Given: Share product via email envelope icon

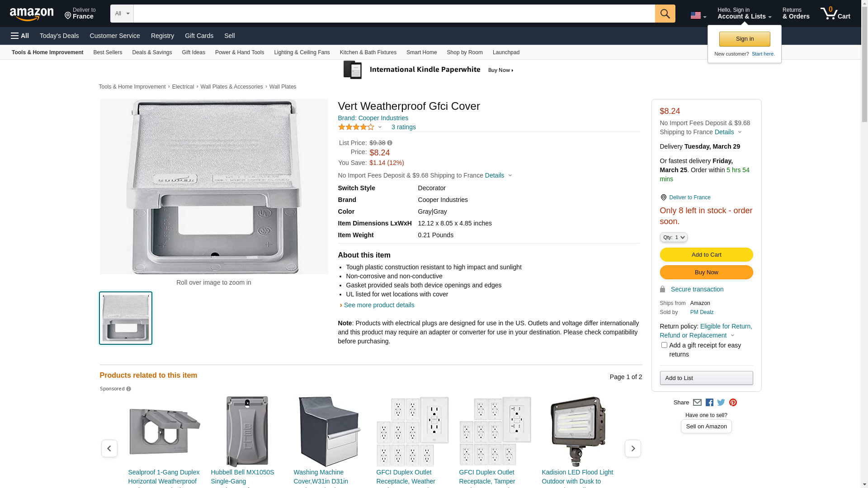Looking at the screenshot, I should [697, 403].
